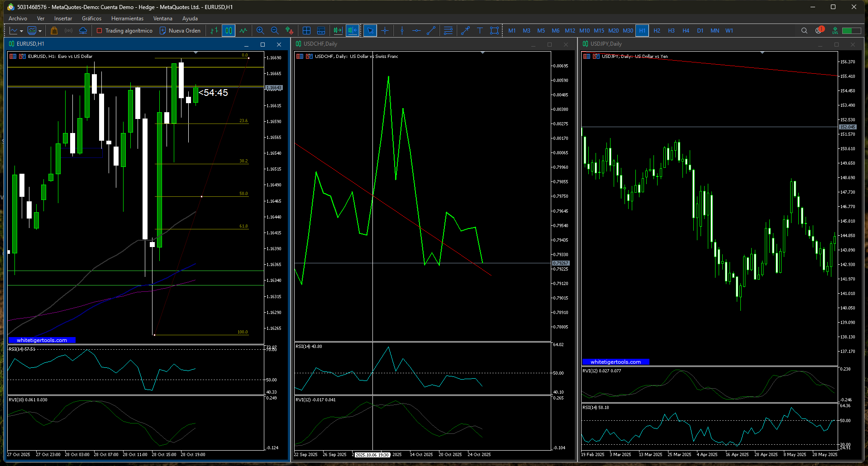Select the crosshair cursor tool
The width and height of the screenshot is (868, 466).
[x=385, y=30]
